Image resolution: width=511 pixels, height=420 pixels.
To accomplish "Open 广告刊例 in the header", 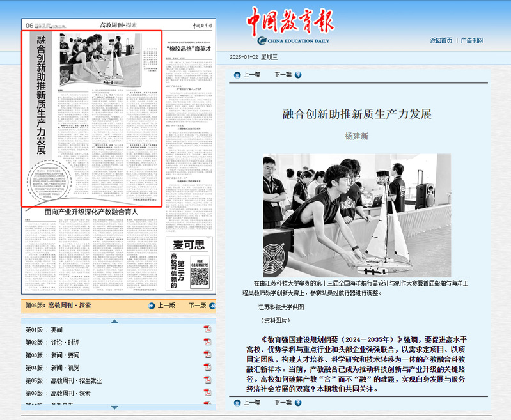I will [472, 40].
